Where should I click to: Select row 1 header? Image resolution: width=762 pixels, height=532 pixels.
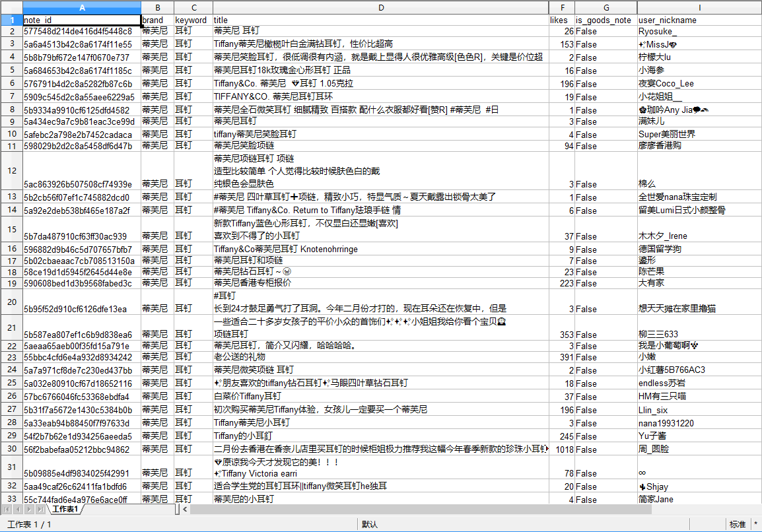point(11,20)
